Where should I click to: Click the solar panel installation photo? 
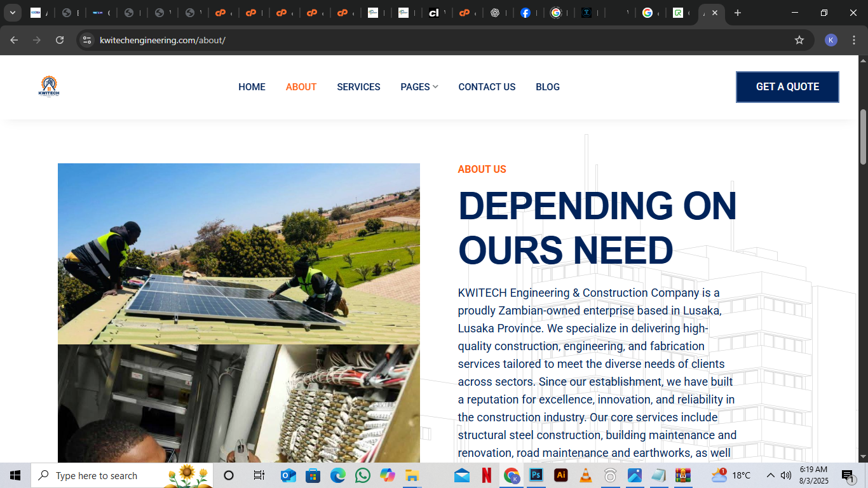coord(239,254)
